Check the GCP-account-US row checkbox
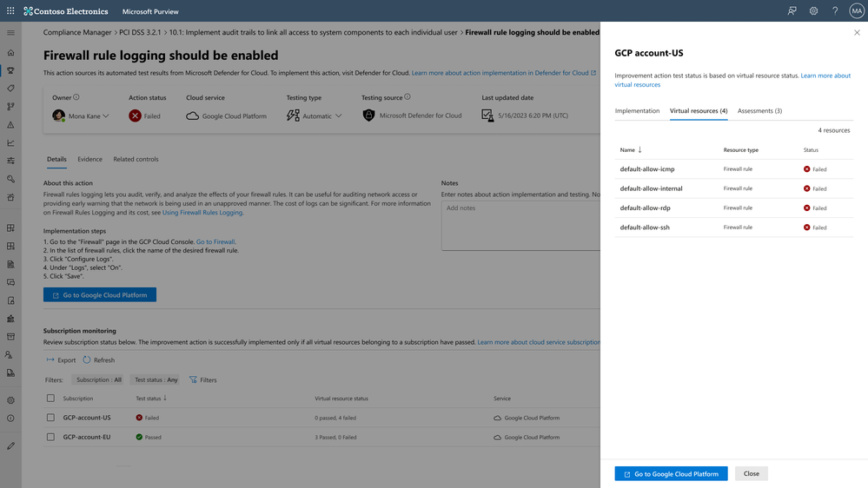868x488 pixels. pos(50,417)
